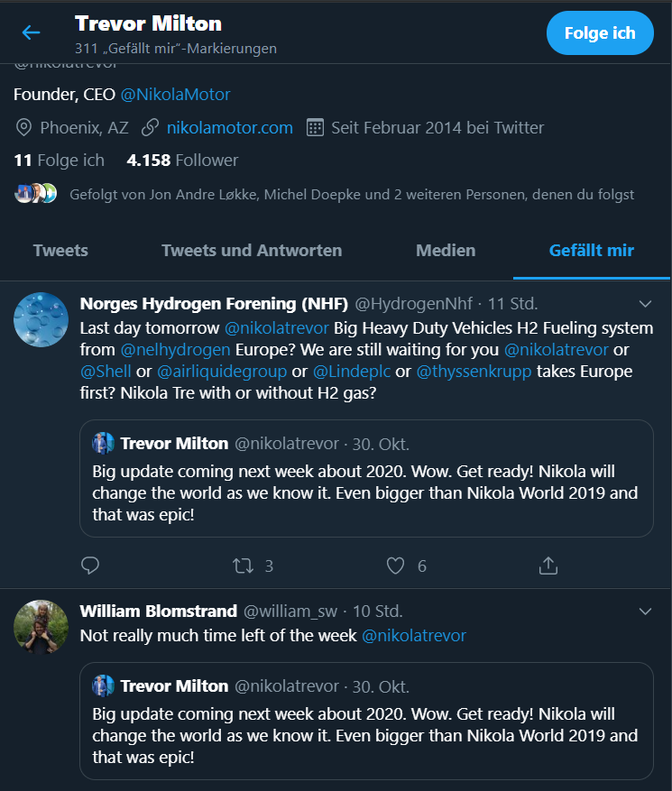
Task: Select the Medien tab
Action: 446,251
